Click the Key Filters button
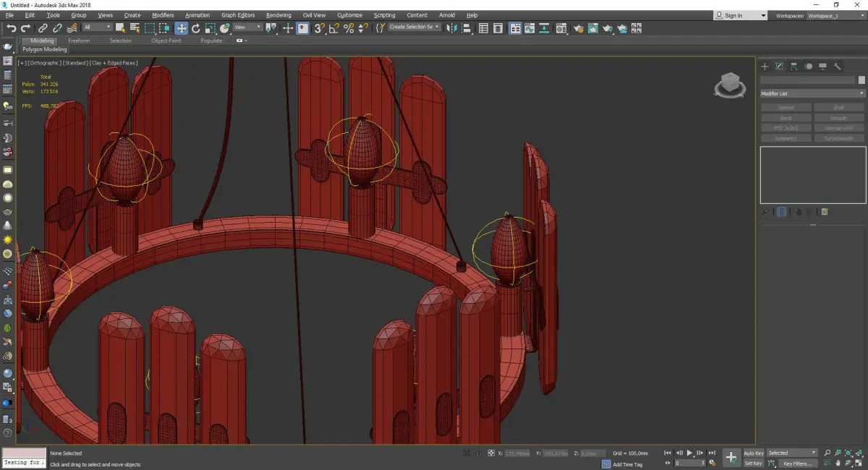868x470 pixels. (796, 463)
